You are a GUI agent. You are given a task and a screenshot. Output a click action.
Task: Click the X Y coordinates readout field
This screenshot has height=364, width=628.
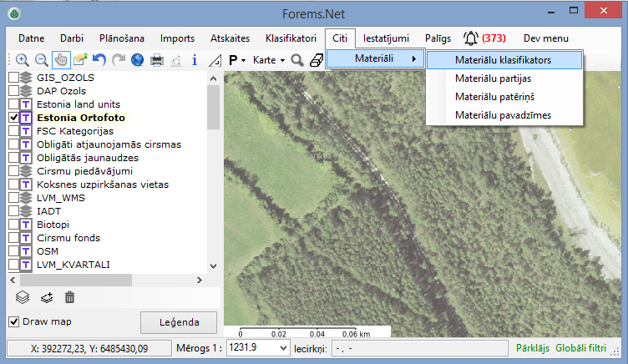pos(89,348)
